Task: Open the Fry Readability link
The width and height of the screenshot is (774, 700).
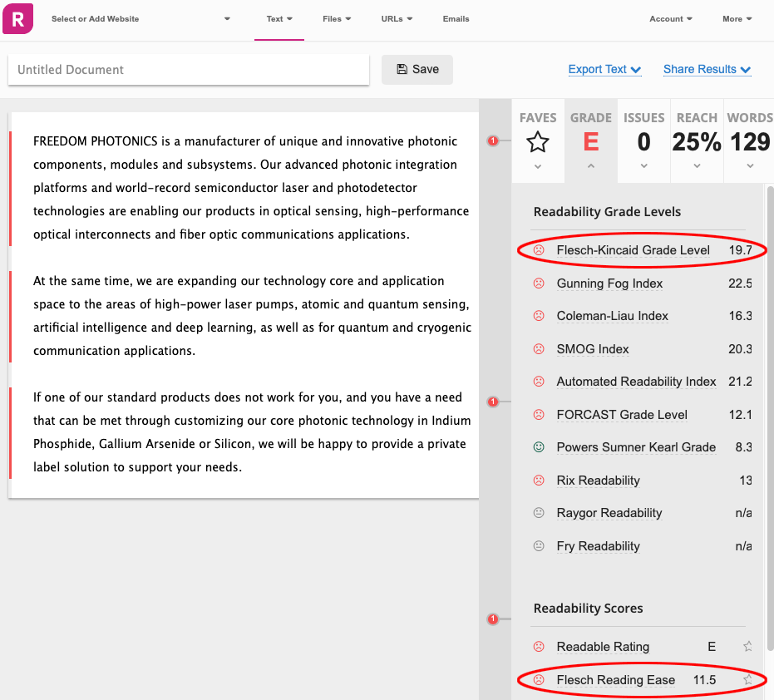Action: pyautogui.click(x=599, y=546)
